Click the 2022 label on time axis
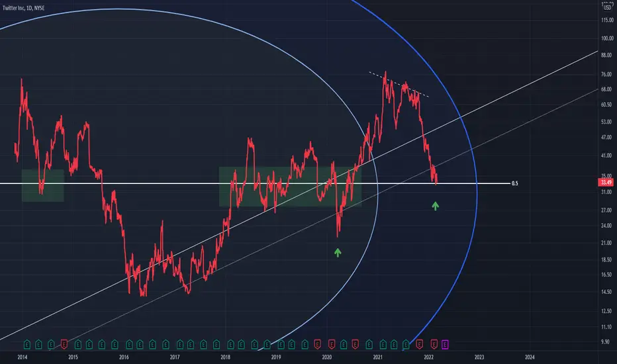The height and width of the screenshot is (364, 617). click(x=428, y=357)
